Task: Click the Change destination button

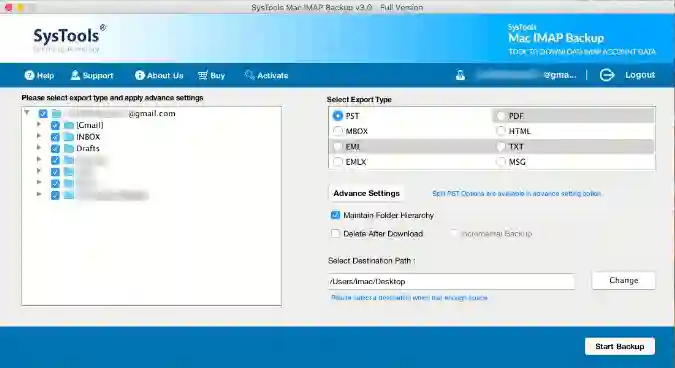Action: click(x=623, y=280)
